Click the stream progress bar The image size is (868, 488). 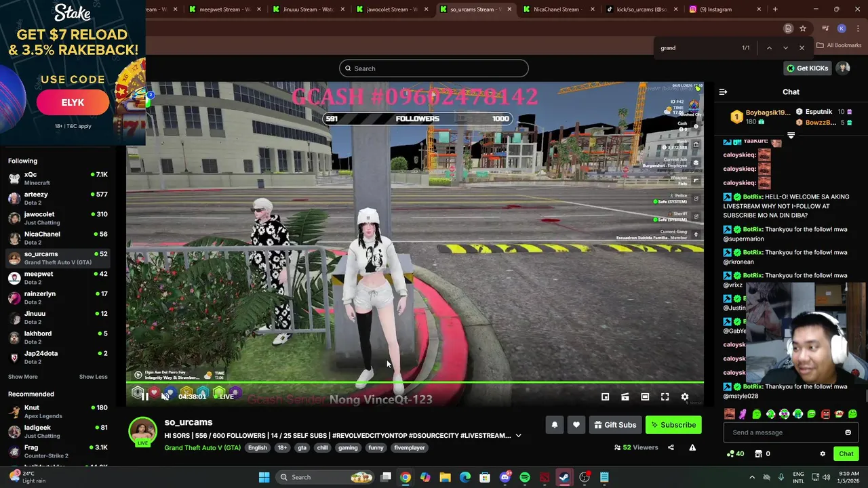415,383
